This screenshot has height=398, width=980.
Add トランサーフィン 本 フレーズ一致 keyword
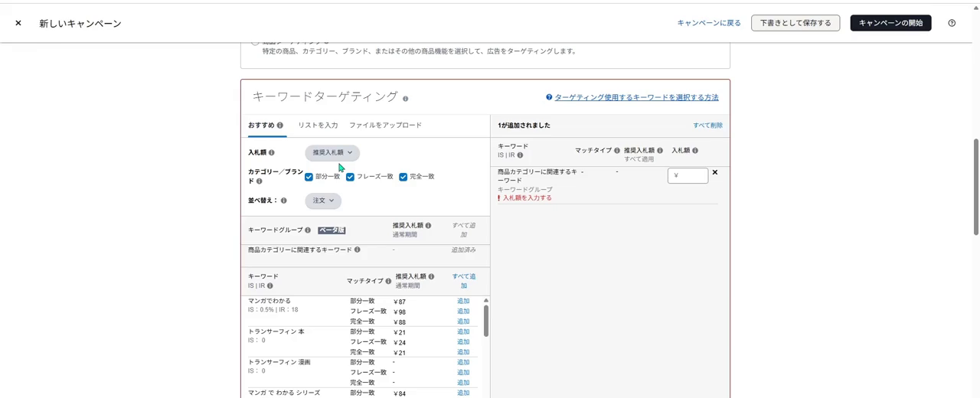pos(463,342)
